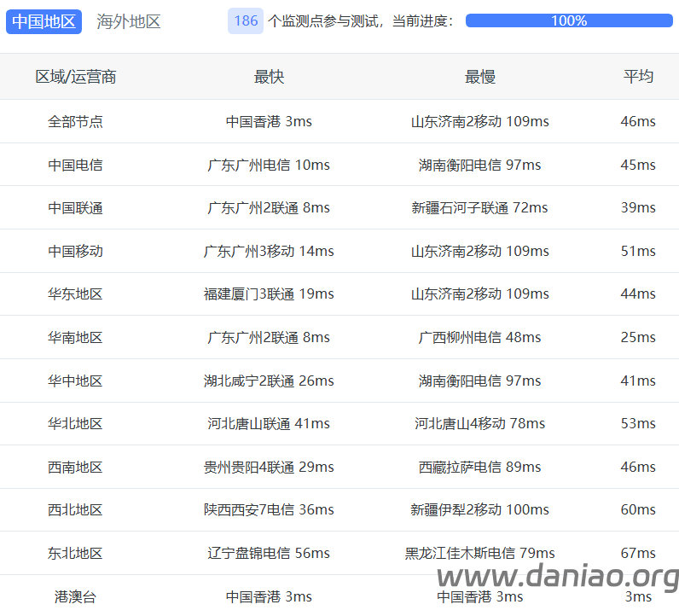This screenshot has width=679, height=616.
Task: Select the 华中地区 row label
Action: [x=75, y=381]
